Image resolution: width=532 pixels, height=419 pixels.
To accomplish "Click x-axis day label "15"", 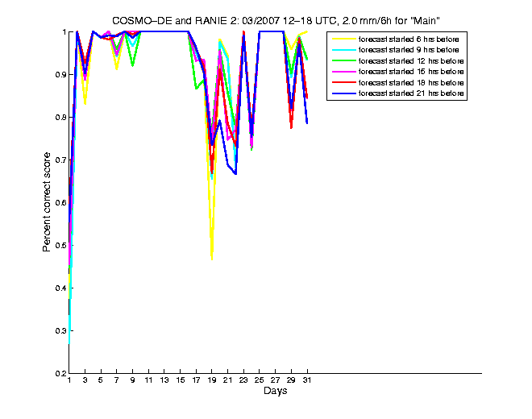I will point(181,380).
